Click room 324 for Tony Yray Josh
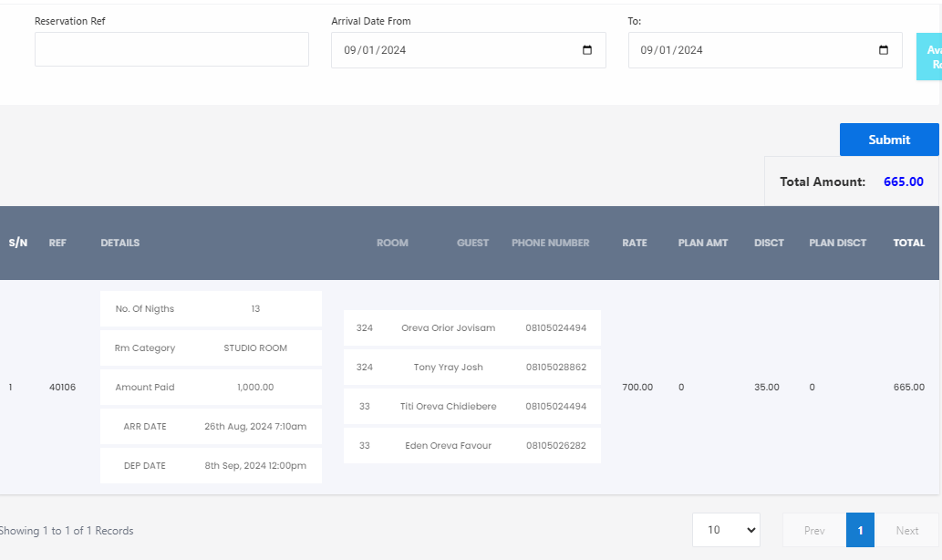 coord(365,368)
